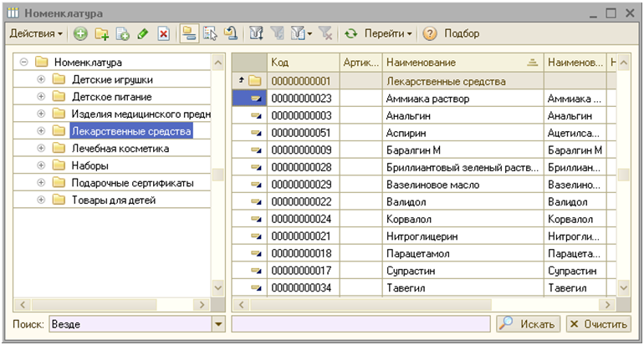This screenshot has height=345, width=644.
Task: Click the Refresh green arrows icon
Action: [351, 34]
